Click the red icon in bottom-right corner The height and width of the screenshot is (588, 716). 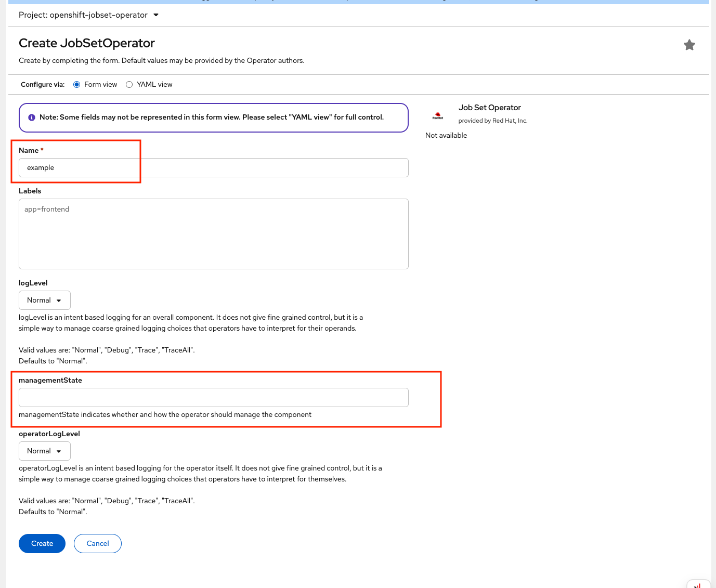pos(698,584)
